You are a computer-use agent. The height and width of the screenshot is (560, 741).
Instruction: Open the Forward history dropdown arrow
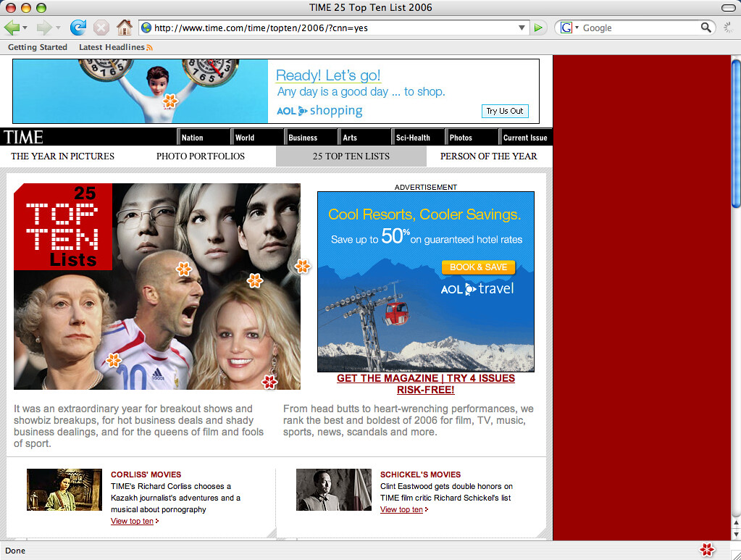pos(58,28)
